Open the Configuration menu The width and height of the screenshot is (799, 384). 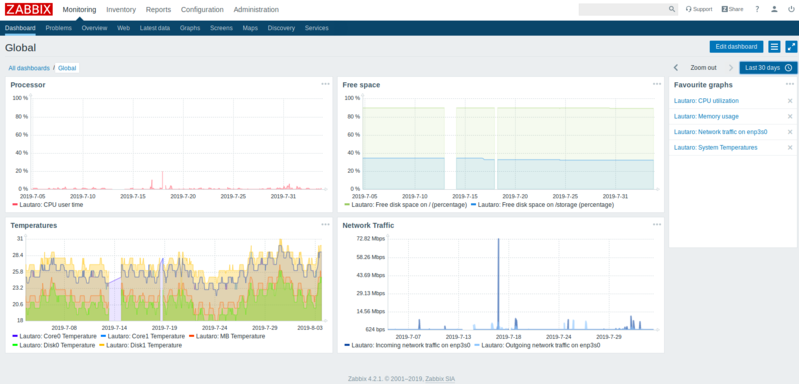(202, 10)
